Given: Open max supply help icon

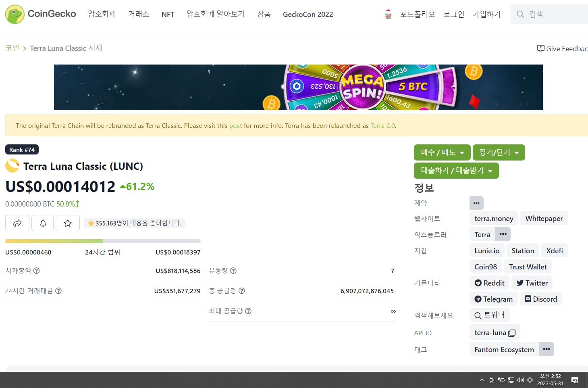Looking at the screenshot, I should coord(248,311).
